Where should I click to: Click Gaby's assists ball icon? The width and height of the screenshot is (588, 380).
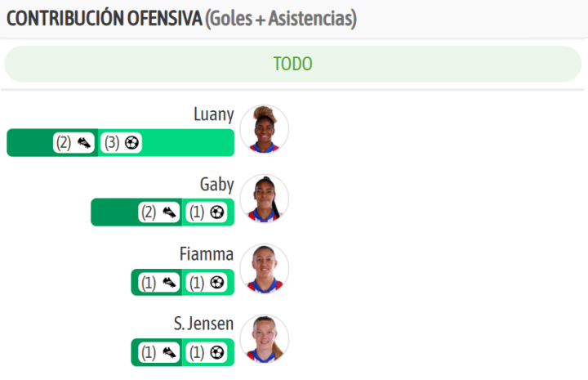click(216, 212)
